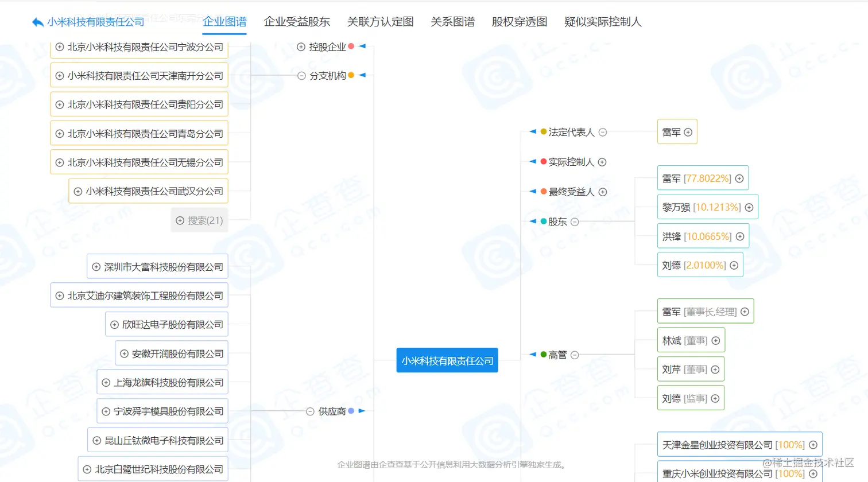Expand plus icon on 北京白鹭世纪科技 node
The height and width of the screenshot is (482, 868).
[87, 469]
